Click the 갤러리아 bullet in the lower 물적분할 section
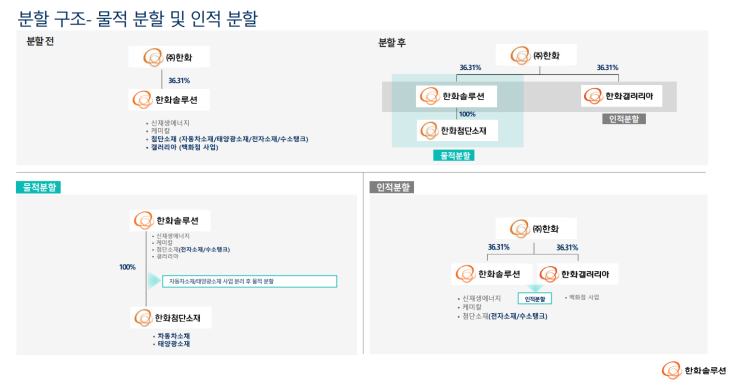The image size is (743, 385). tap(165, 256)
